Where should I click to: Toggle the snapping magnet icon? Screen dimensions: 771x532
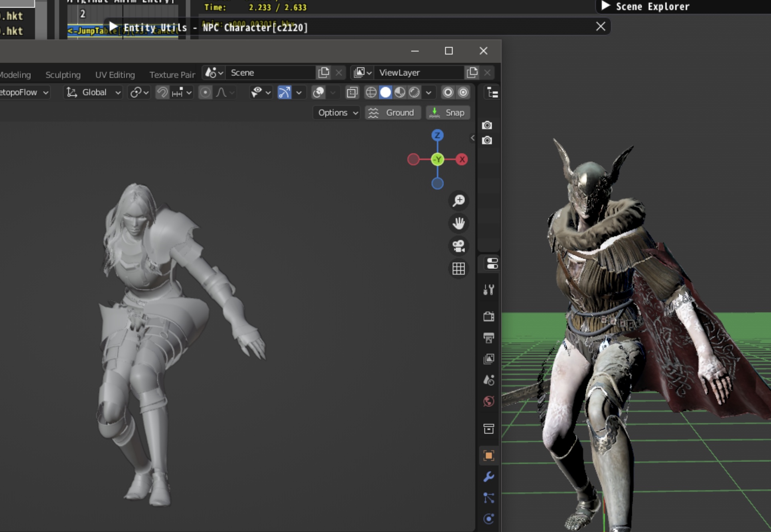[x=162, y=93]
